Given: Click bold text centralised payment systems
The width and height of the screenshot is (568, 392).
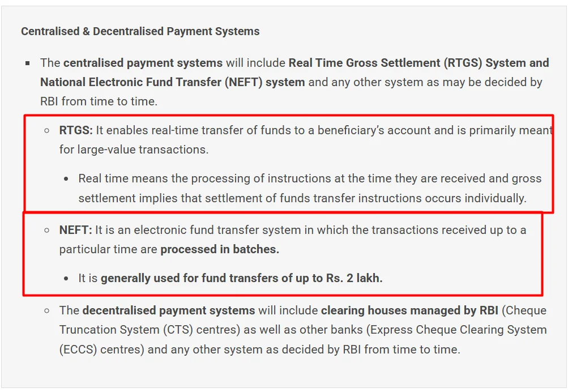Looking at the screenshot, I should [143, 63].
